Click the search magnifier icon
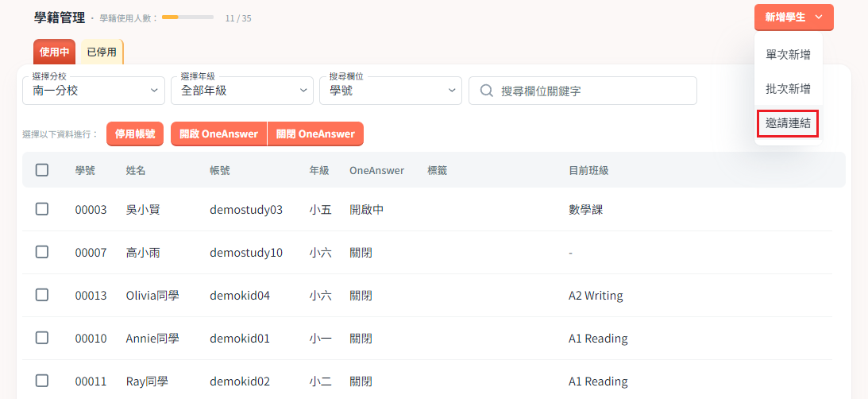Screen dimensions: 868x399 pyautogui.click(x=487, y=91)
